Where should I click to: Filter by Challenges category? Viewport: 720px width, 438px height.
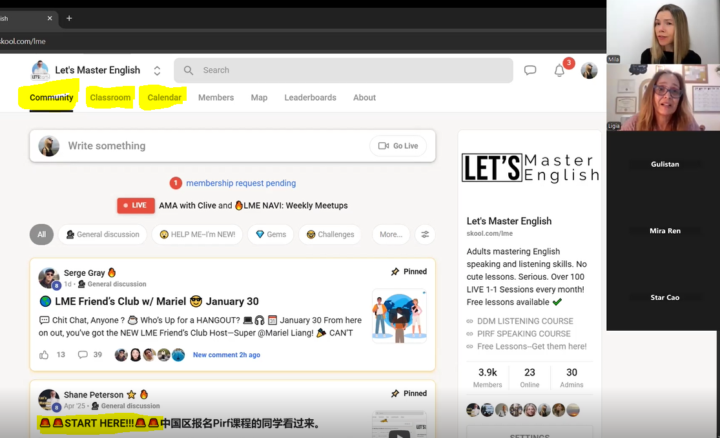[330, 234]
